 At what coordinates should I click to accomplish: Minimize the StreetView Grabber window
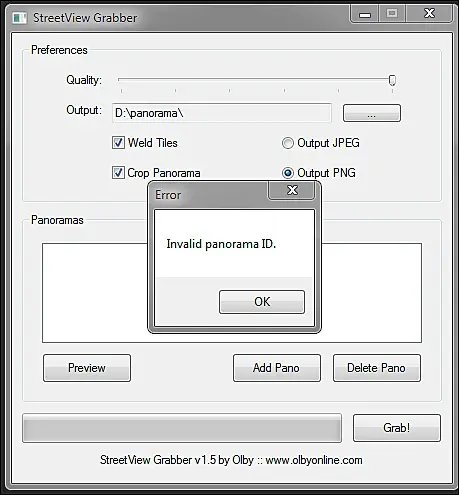pos(365,15)
